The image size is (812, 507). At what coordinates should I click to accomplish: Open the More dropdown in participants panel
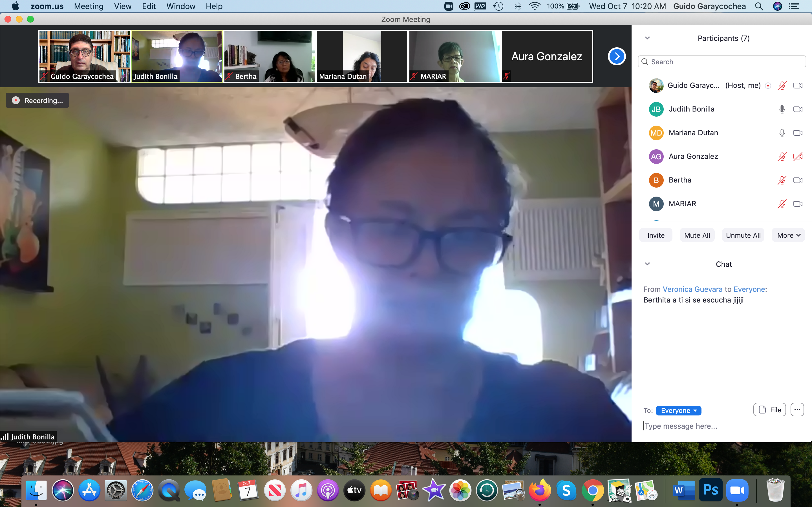pyautogui.click(x=788, y=235)
